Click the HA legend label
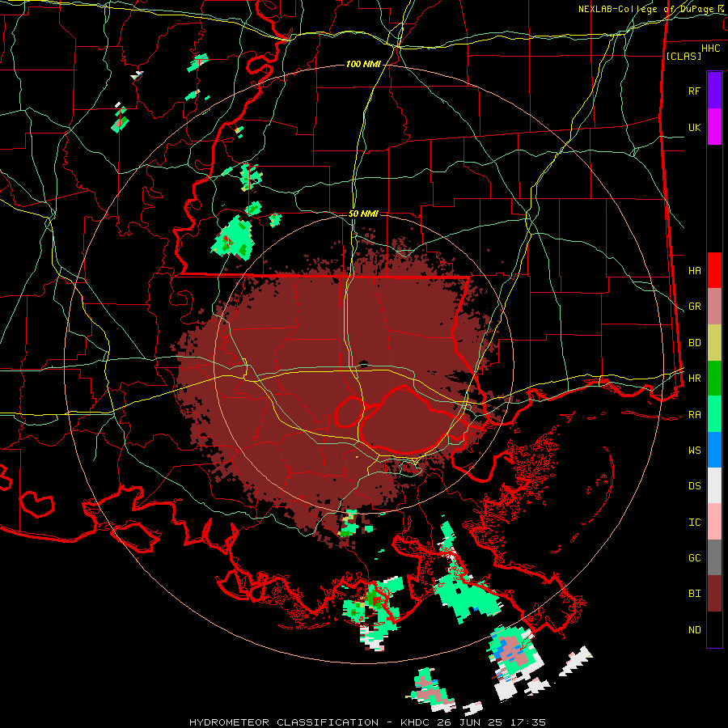The height and width of the screenshot is (728, 728). coord(694,271)
